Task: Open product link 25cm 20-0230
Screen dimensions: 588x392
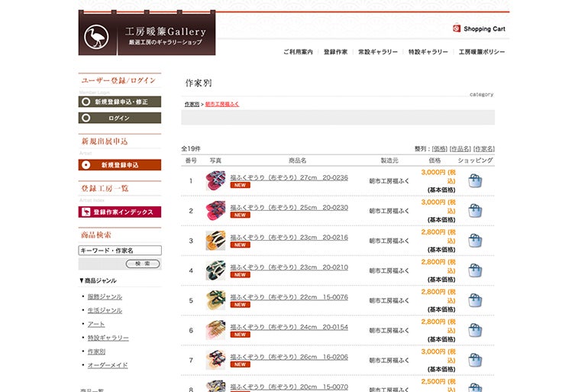Action: (289, 207)
